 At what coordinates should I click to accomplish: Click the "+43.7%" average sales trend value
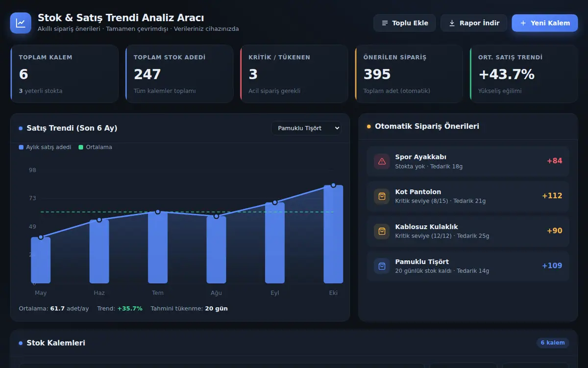point(506,74)
